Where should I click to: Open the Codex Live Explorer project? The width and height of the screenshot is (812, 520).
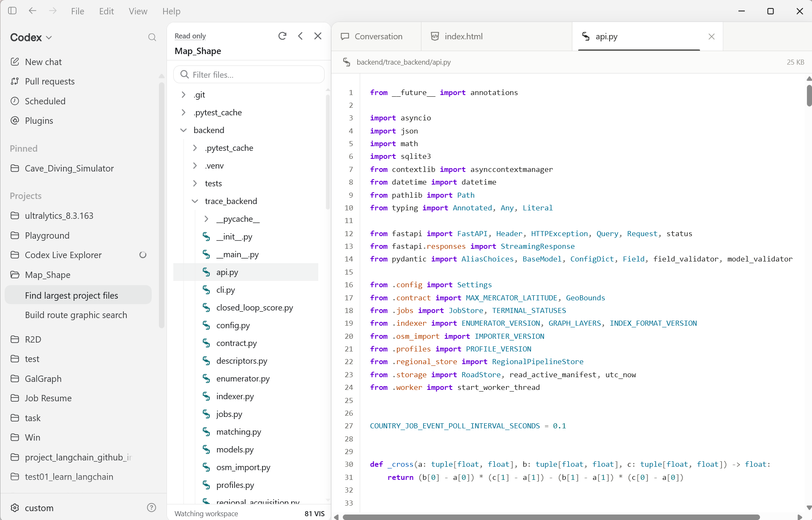tap(63, 255)
